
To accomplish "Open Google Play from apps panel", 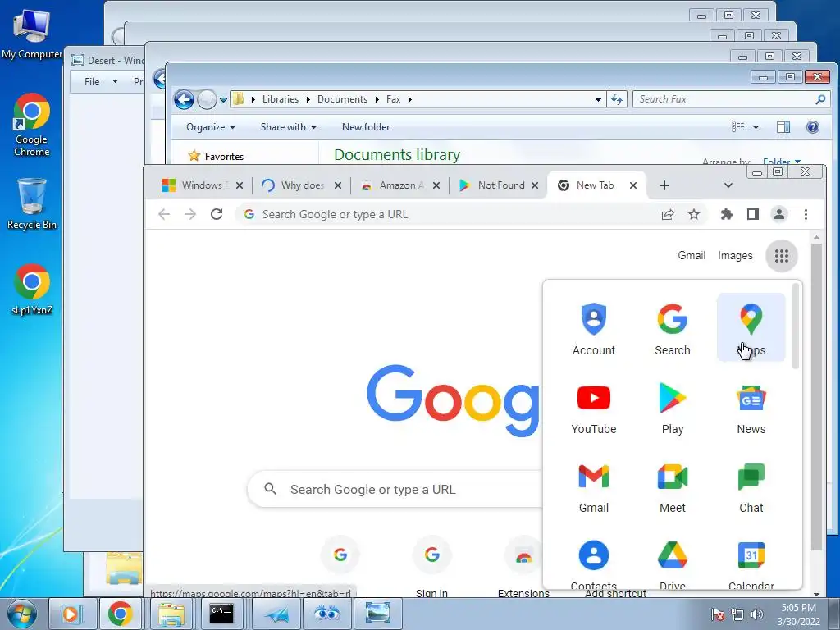I will (673, 407).
